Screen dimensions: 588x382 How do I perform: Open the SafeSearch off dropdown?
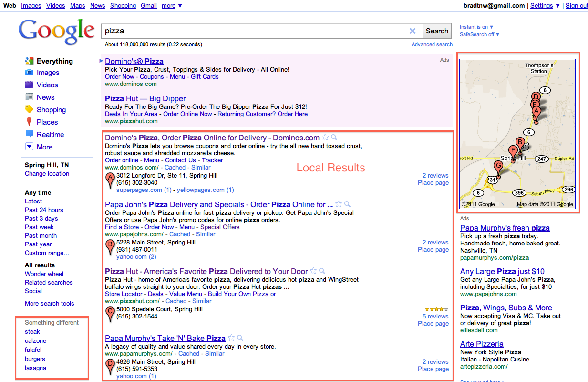tap(479, 34)
